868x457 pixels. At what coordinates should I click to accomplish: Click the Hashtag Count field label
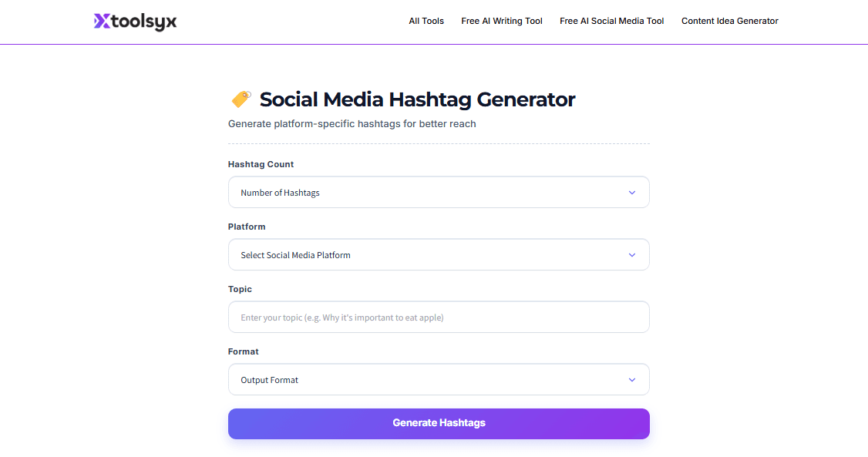[261, 164]
